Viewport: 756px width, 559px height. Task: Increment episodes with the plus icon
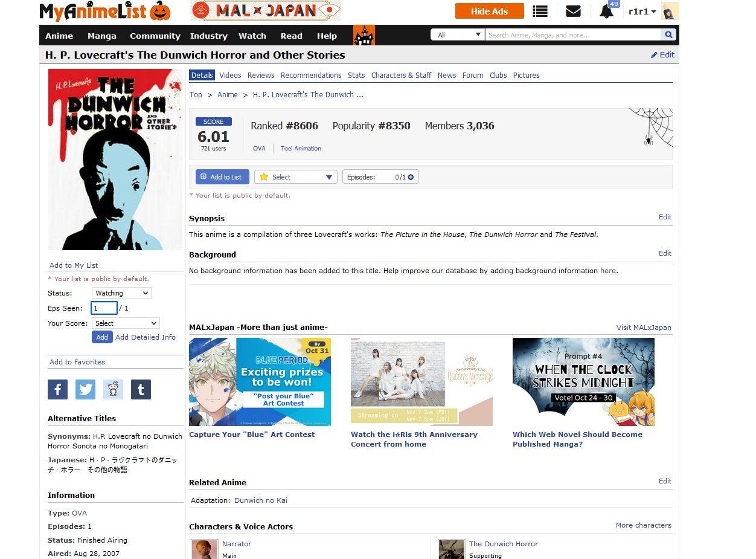(411, 177)
